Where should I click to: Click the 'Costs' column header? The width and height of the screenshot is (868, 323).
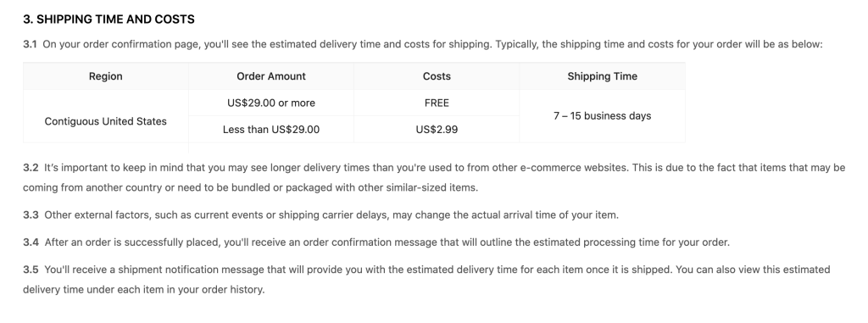(437, 76)
